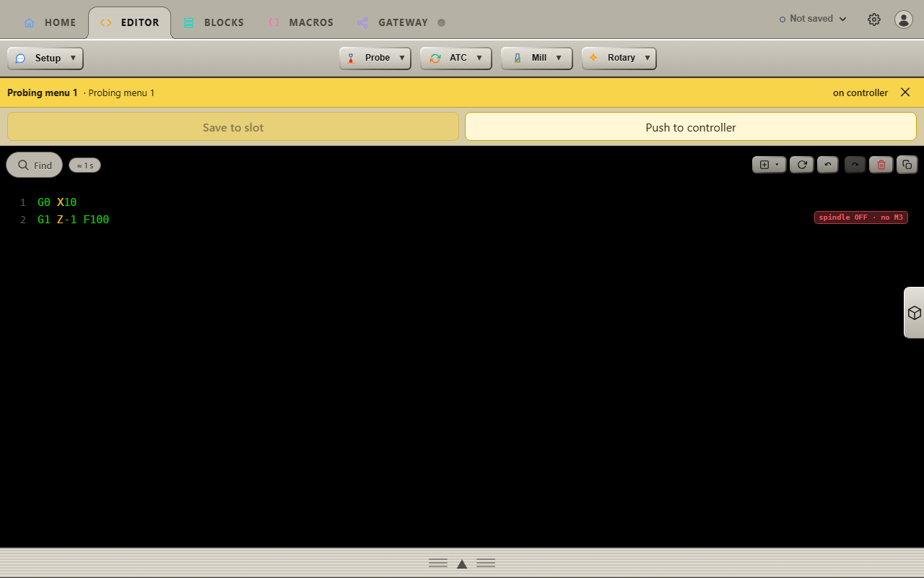Click the bold Probing menu 1 title
The image size is (924, 578).
click(x=43, y=92)
